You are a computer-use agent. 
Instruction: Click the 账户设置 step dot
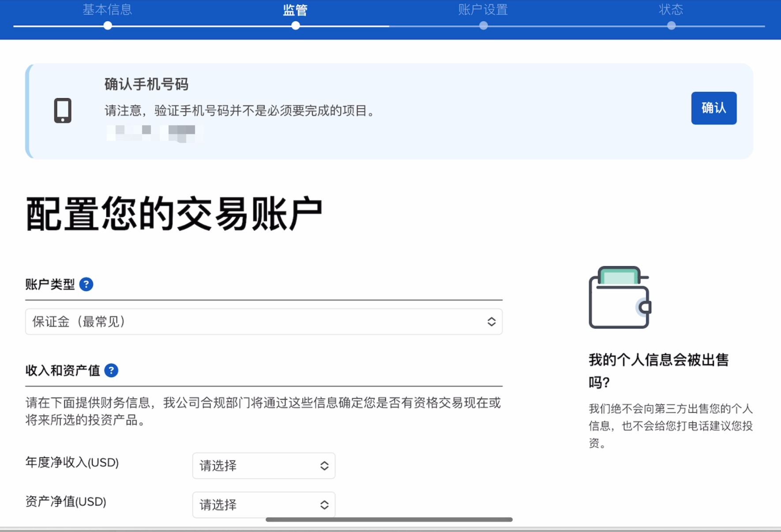pyautogui.click(x=484, y=26)
